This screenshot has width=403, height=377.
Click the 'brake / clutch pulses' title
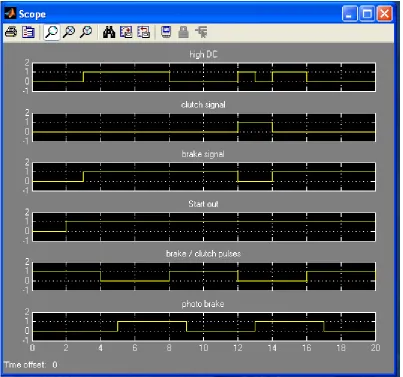203,254
